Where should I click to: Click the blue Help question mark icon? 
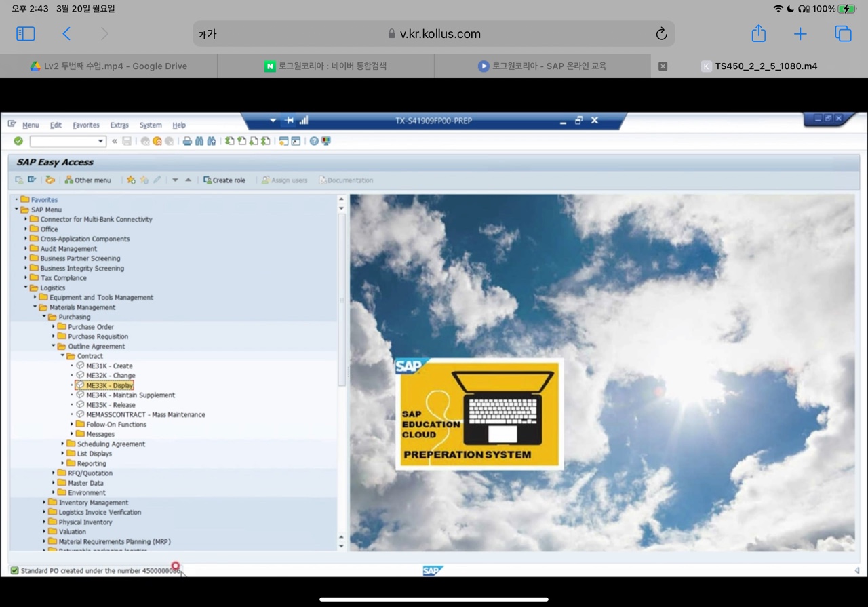click(314, 141)
